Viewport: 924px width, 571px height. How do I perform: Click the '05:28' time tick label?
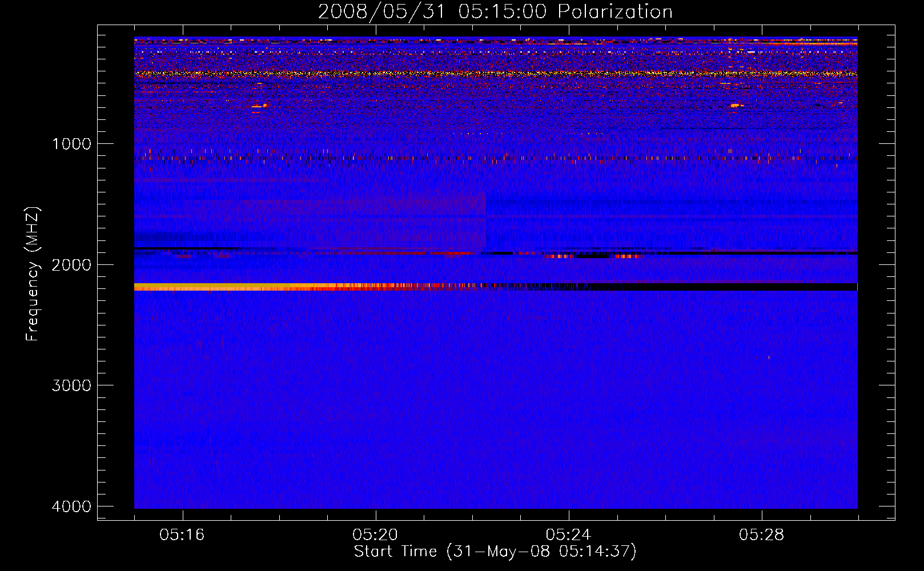(761, 535)
